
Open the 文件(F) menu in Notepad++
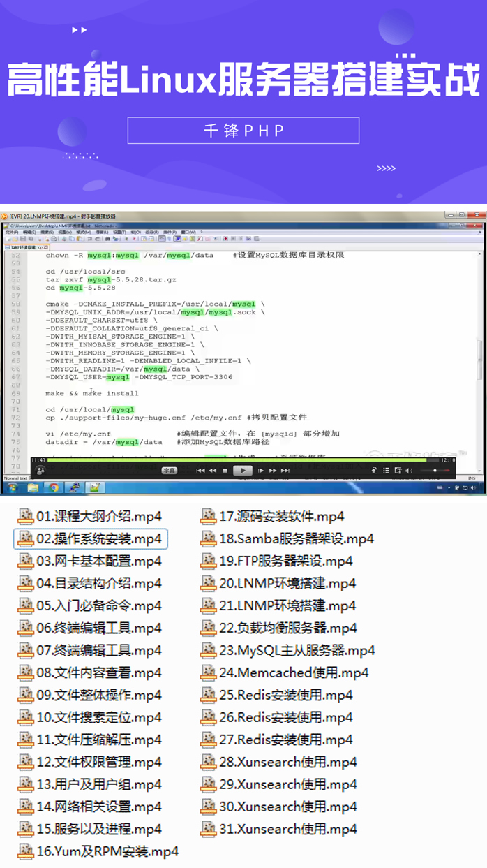point(12,232)
